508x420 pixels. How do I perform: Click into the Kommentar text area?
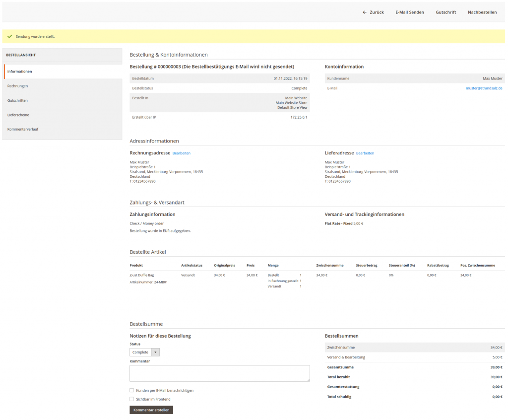pos(219,373)
